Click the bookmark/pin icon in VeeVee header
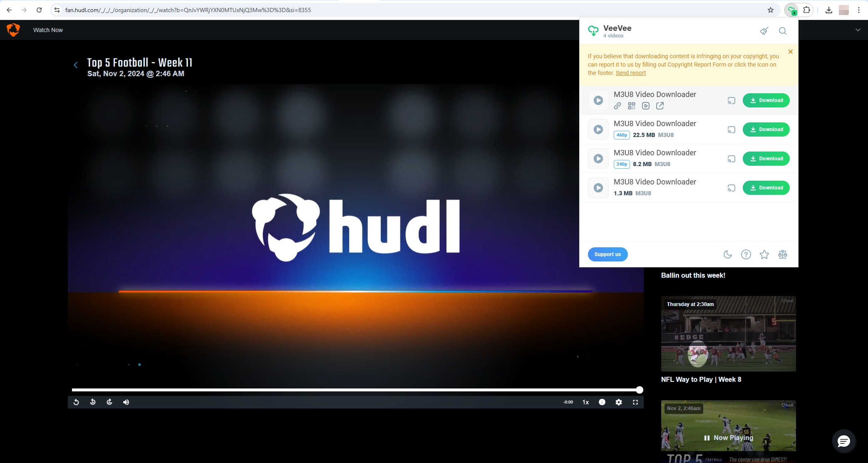 pos(764,30)
